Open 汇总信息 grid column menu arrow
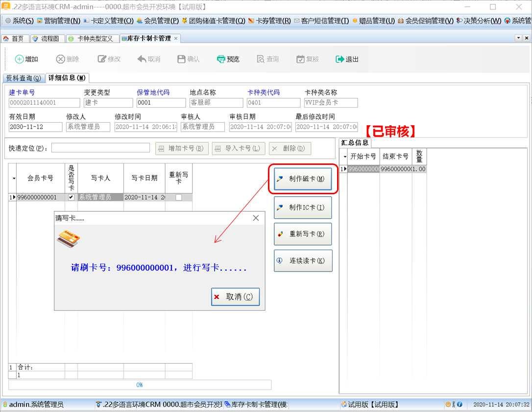Viewport: 532px width, 412px height. point(345,157)
